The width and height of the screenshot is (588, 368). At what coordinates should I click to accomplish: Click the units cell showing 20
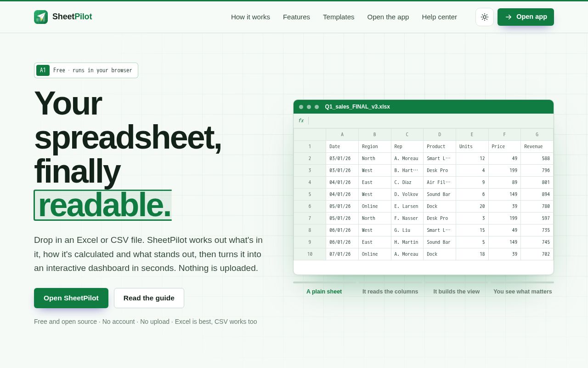(x=472, y=206)
